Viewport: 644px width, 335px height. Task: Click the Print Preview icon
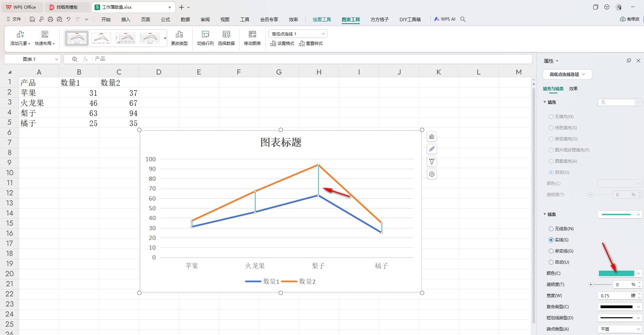coord(59,20)
